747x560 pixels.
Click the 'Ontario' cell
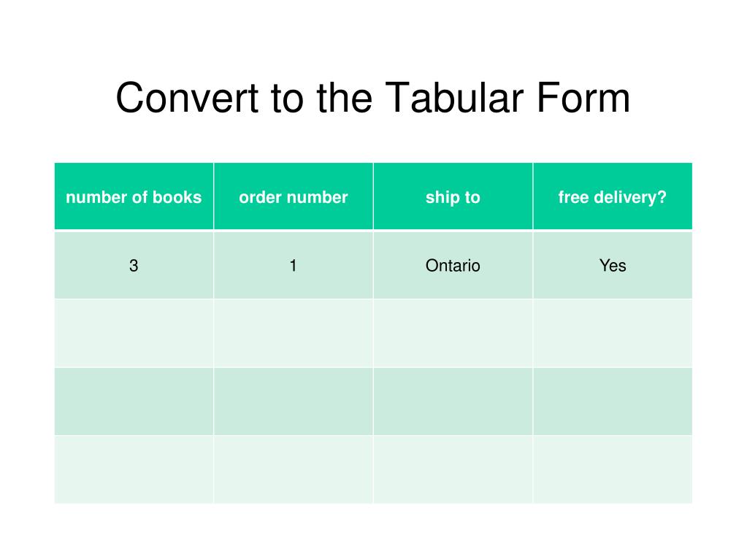[453, 265]
